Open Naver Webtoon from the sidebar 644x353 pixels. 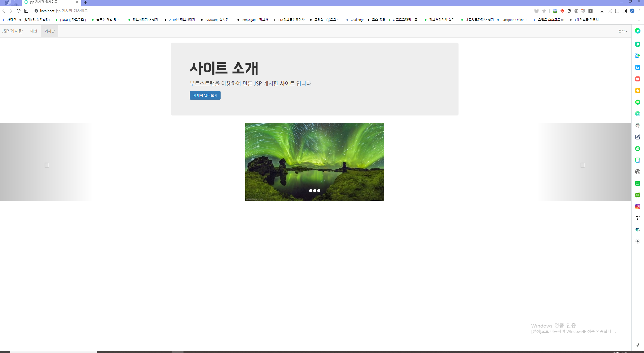click(x=638, y=195)
